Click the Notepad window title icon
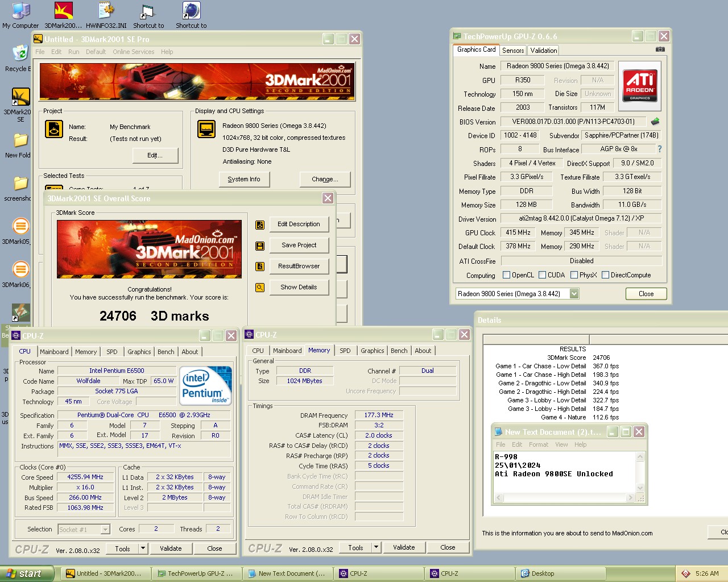The image size is (728, 582). click(499, 432)
